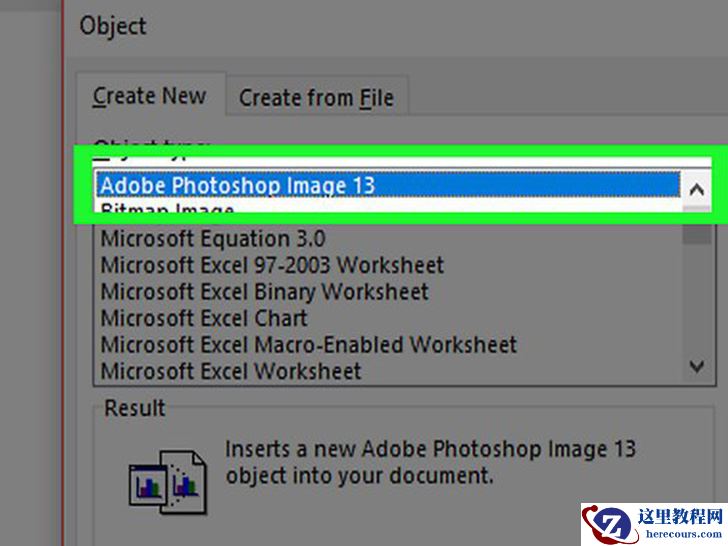728x546 pixels.
Task: Switch to the Create New tab
Action: tap(149, 97)
